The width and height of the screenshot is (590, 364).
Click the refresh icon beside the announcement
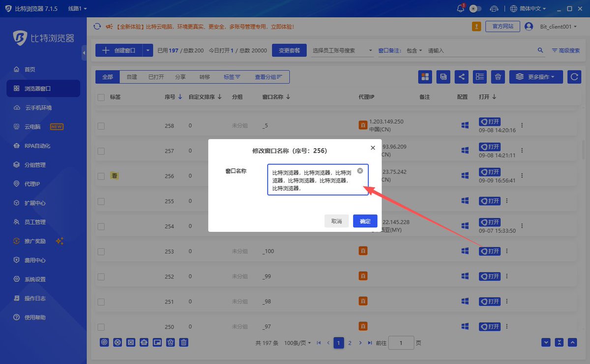[97, 27]
